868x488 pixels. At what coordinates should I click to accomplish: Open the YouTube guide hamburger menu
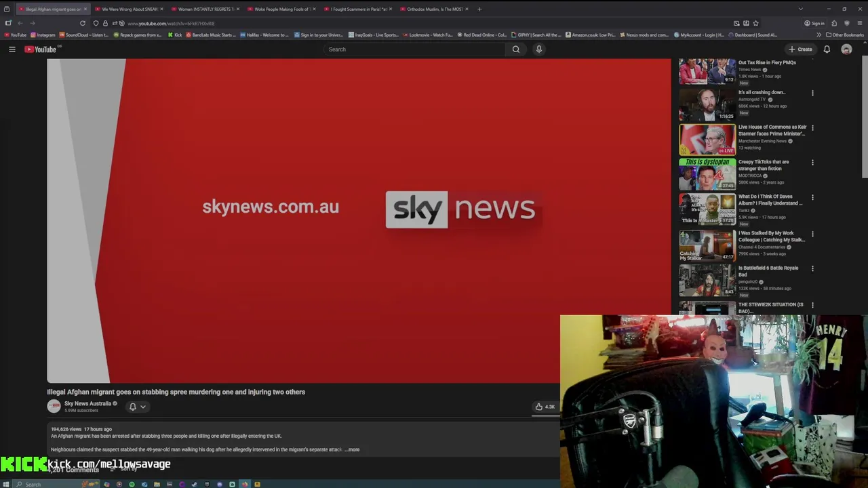[x=12, y=49]
